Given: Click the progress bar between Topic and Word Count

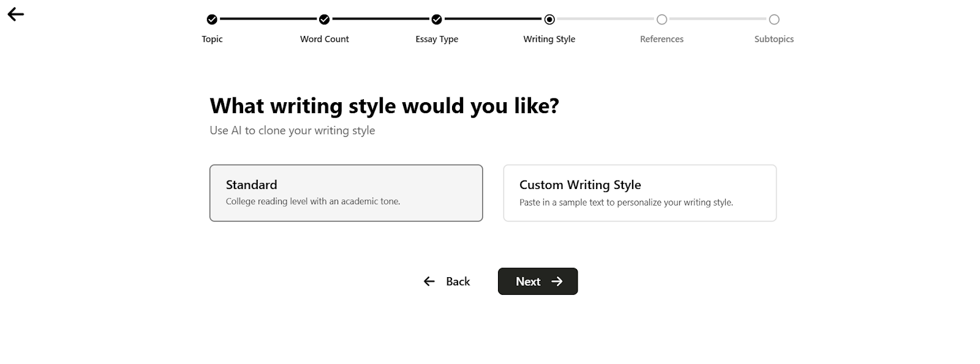Looking at the screenshot, I should pyautogui.click(x=268, y=19).
